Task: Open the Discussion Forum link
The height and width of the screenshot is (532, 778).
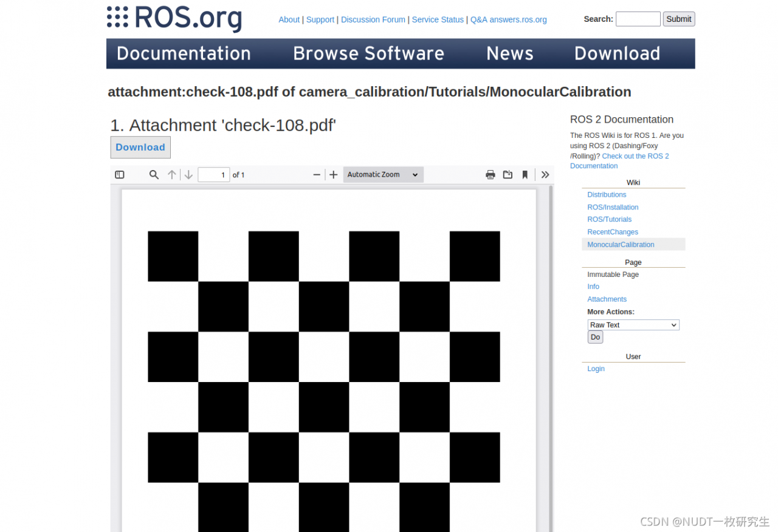Action: point(373,19)
